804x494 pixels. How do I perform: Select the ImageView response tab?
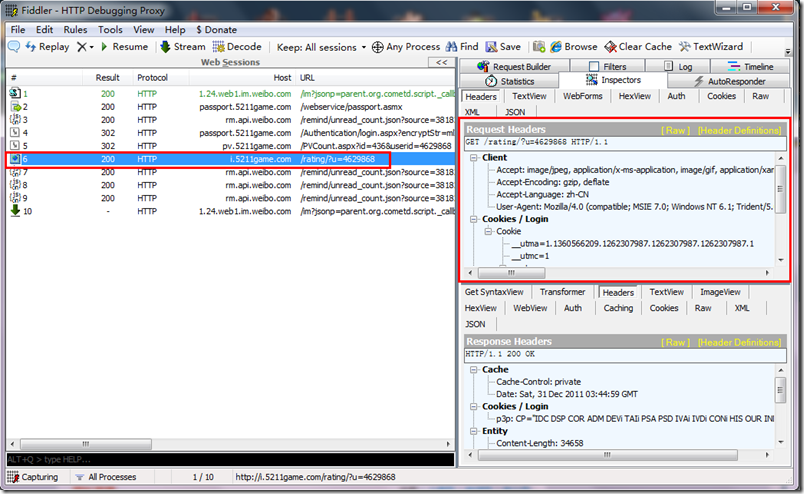tap(720, 292)
